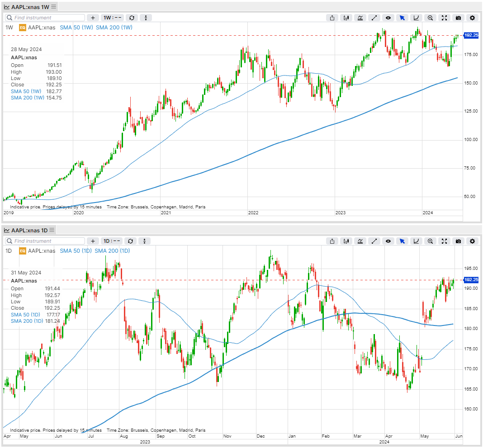Open the indicators icon in daily chart toolbar
The height and width of the screenshot is (448, 483).
tap(360, 241)
